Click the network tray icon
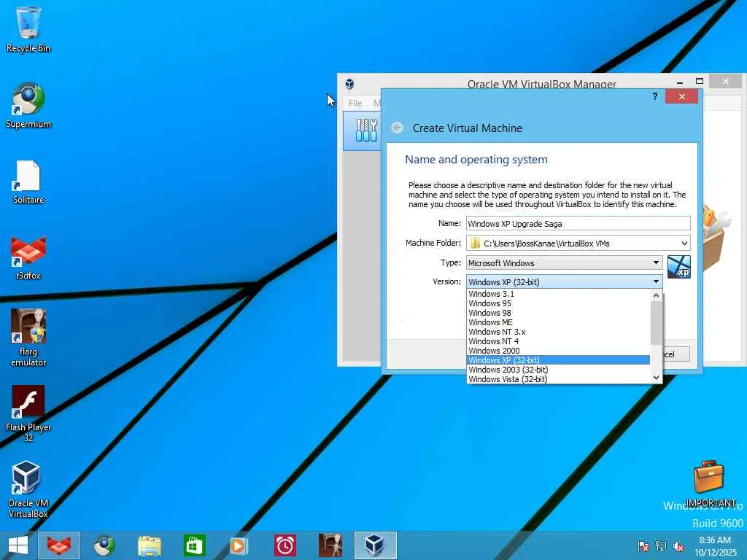 tap(661, 545)
